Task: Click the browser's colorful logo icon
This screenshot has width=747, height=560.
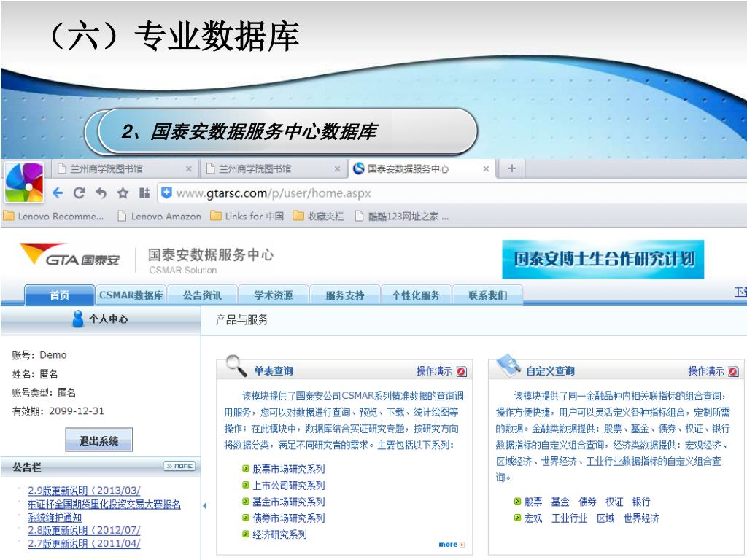Action: pos(24,182)
